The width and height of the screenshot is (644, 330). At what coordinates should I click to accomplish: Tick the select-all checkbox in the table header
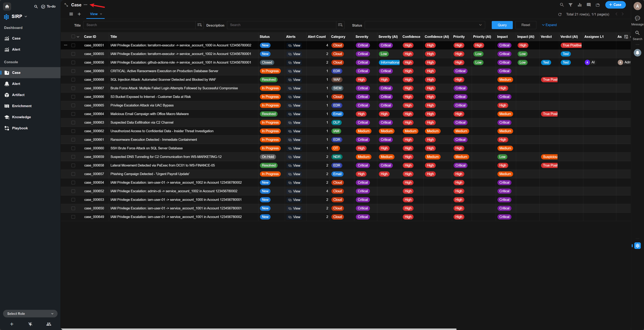click(x=73, y=36)
